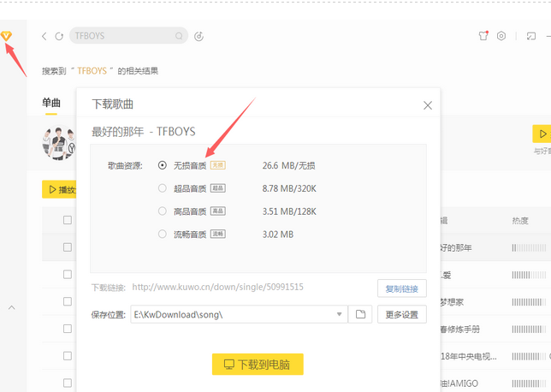Click popularity bar for AMIGO row
This screenshot has height=392, width=551.
pos(529,383)
